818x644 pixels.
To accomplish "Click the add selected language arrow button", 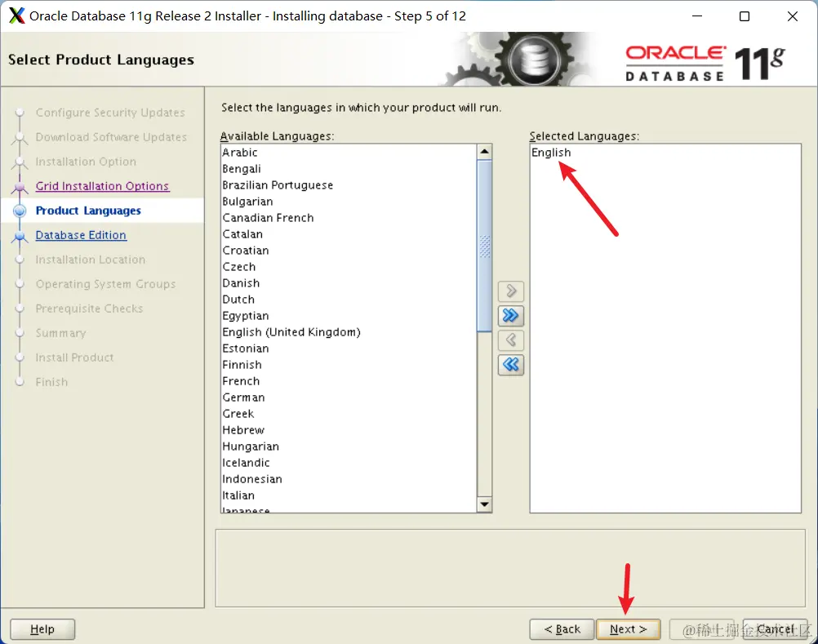I will 511,291.
